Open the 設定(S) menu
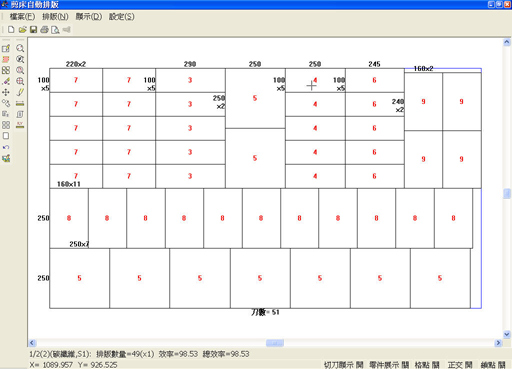This screenshot has height=369, width=512. pos(122,17)
